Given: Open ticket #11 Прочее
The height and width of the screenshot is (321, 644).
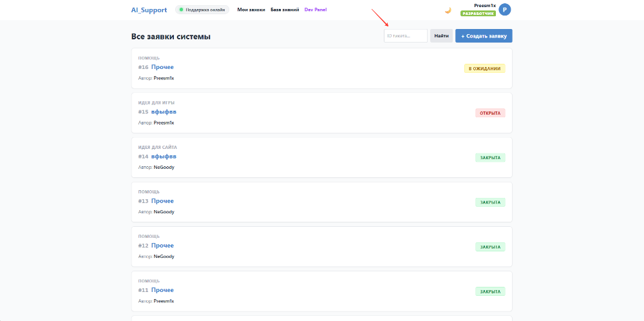Looking at the screenshot, I should point(162,290).
